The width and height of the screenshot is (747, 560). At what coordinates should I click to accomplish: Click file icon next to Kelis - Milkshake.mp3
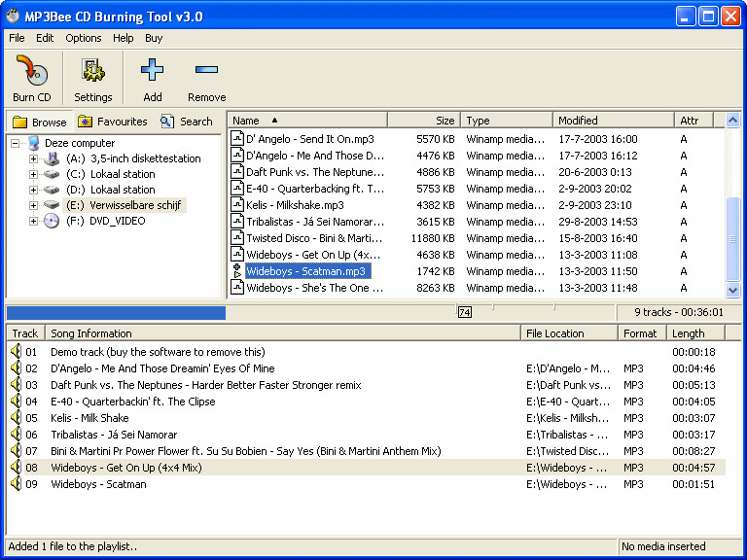(237, 205)
